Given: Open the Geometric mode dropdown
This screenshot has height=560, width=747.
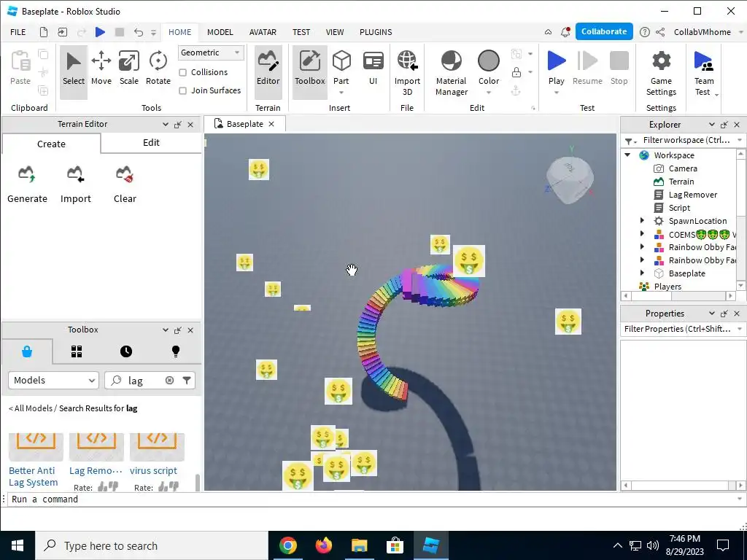Looking at the screenshot, I should coord(211,52).
